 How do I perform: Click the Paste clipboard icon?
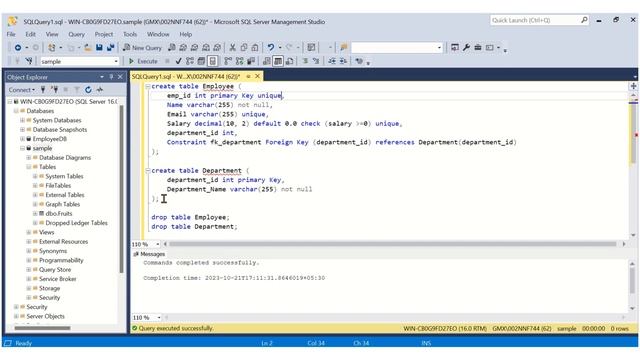click(255, 48)
